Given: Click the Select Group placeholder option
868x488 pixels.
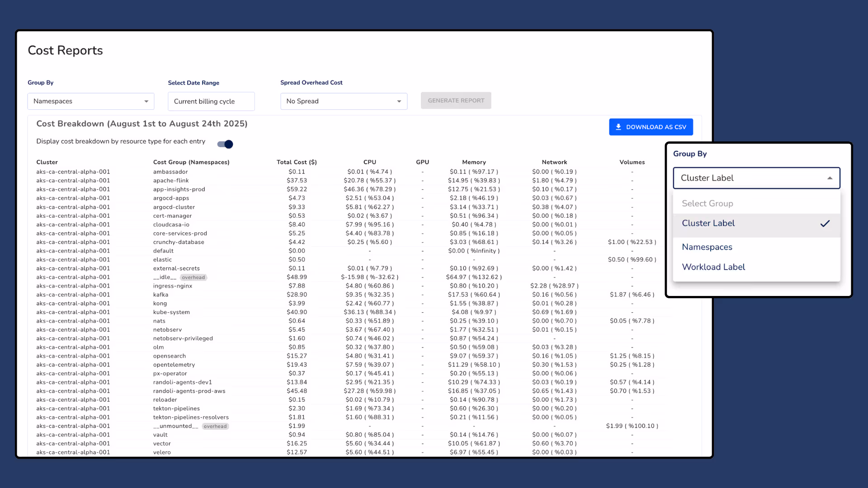Looking at the screenshot, I should 757,203.
